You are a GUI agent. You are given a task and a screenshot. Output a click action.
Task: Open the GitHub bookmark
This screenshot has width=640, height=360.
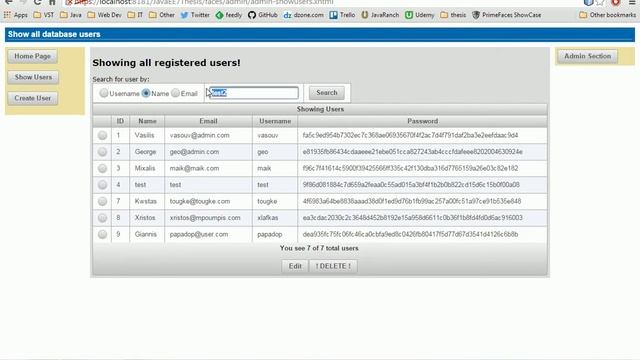pos(263,15)
